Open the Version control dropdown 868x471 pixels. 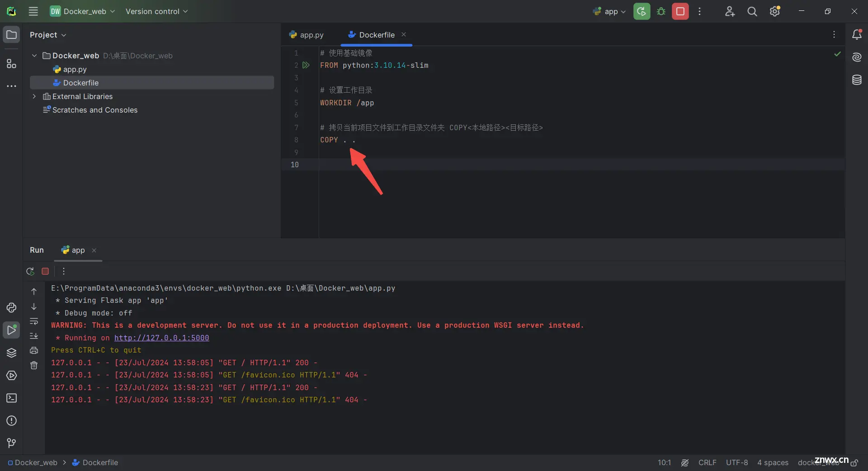156,11
